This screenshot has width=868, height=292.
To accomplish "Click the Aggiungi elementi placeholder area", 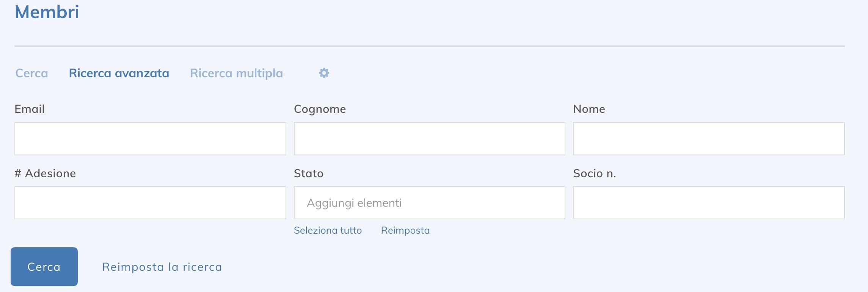I will pyautogui.click(x=354, y=203).
